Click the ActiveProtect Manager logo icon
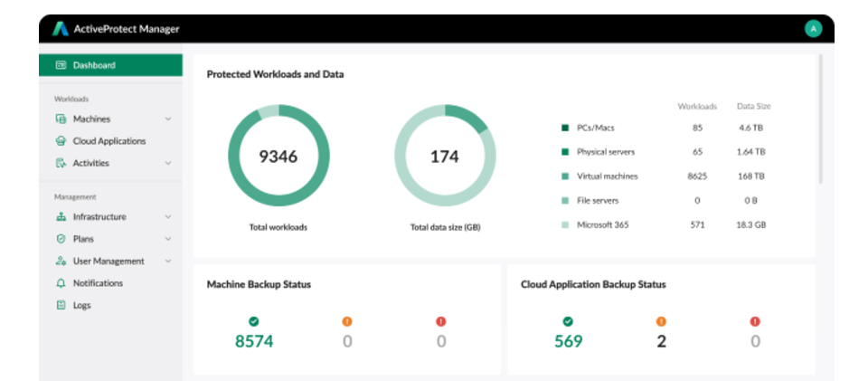Image resolution: width=868 pixels, height=381 pixels. pos(61,29)
